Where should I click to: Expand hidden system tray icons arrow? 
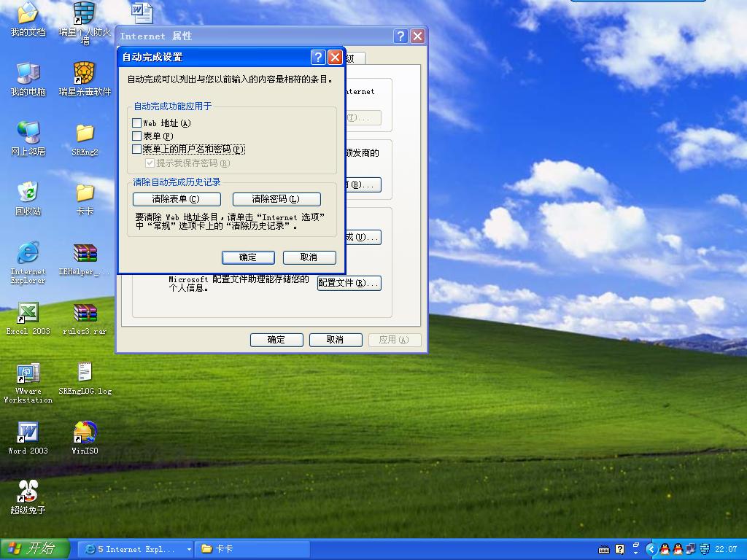click(653, 549)
